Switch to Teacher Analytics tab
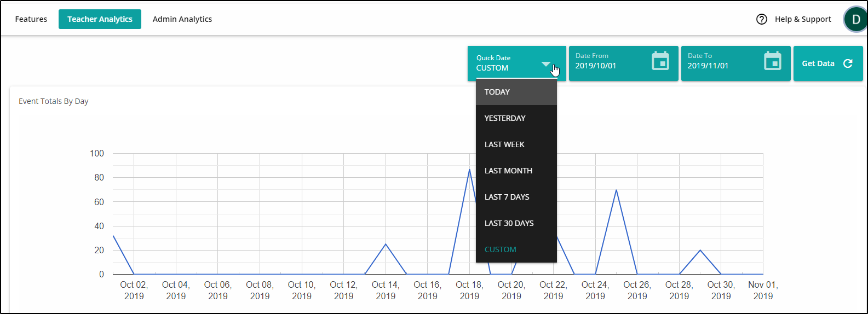This screenshot has width=868, height=314. pos(100,19)
